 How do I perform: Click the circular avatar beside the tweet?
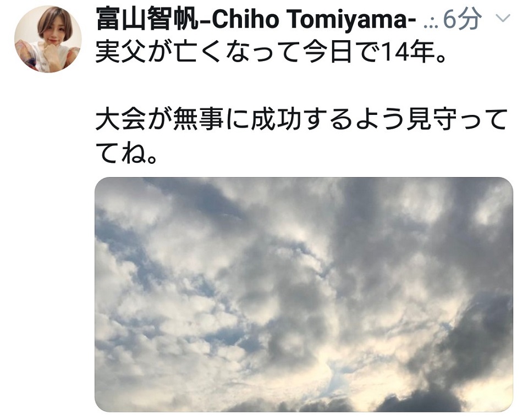pyautogui.click(x=48, y=39)
